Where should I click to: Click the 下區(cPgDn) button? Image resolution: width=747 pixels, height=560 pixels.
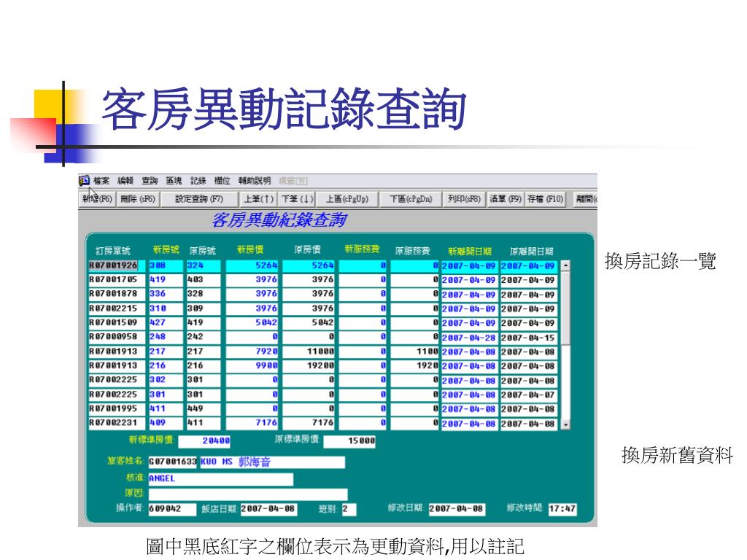tap(411, 199)
